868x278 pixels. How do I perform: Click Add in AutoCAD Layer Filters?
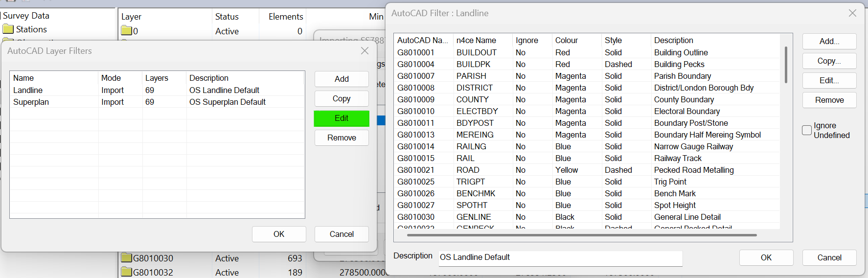[x=342, y=79]
